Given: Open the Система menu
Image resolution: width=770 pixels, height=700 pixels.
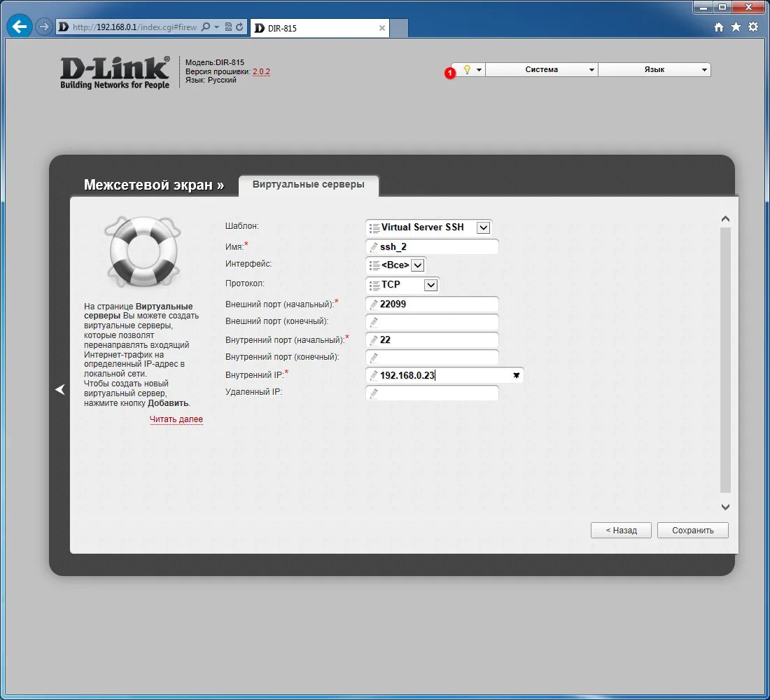Looking at the screenshot, I should 542,70.
